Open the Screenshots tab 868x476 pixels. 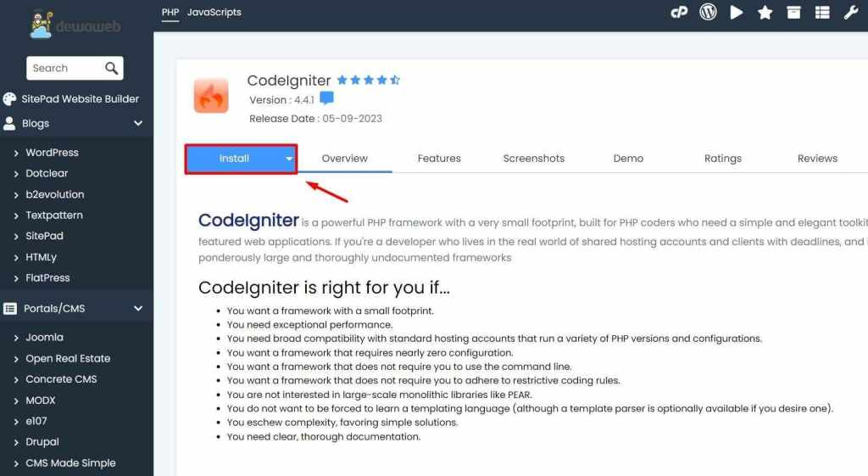(x=534, y=159)
